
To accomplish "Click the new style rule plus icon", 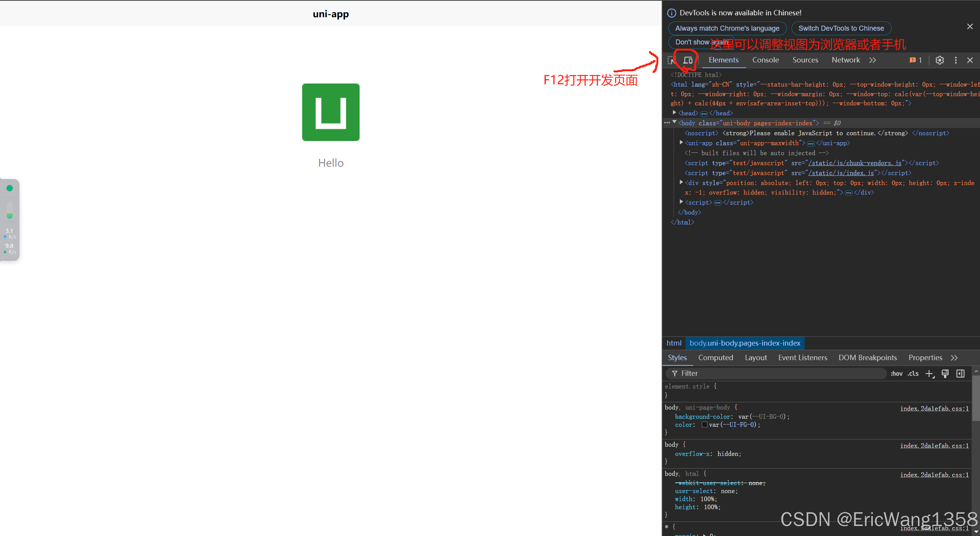I will coord(929,374).
